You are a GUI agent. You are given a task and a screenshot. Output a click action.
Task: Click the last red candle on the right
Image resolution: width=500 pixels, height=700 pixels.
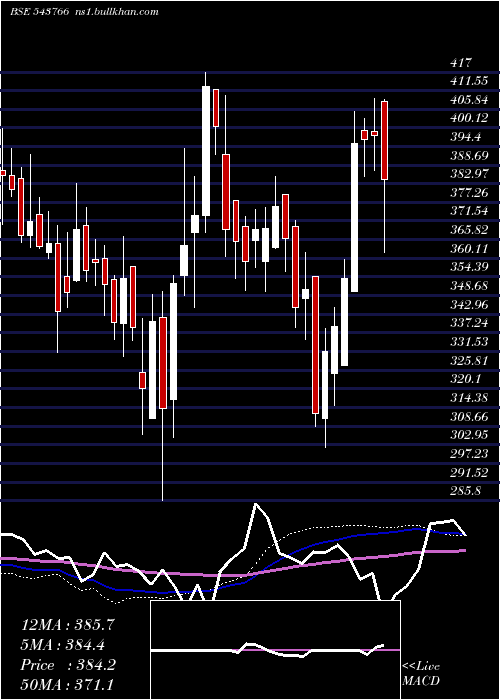click(384, 141)
